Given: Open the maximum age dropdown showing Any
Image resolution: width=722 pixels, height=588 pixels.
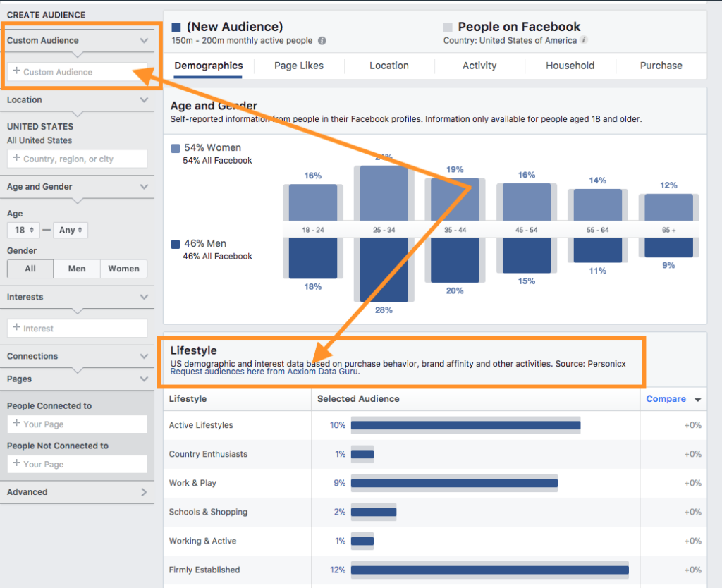Looking at the screenshot, I should (71, 230).
